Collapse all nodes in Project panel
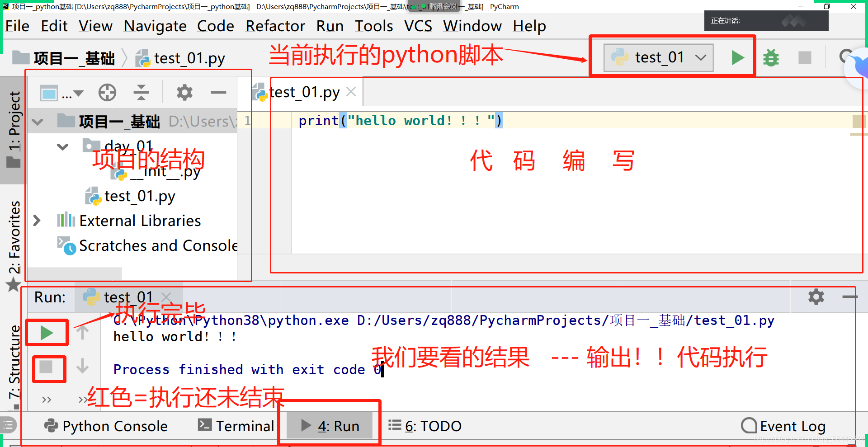Image resolution: width=868 pixels, height=447 pixels. point(141,93)
